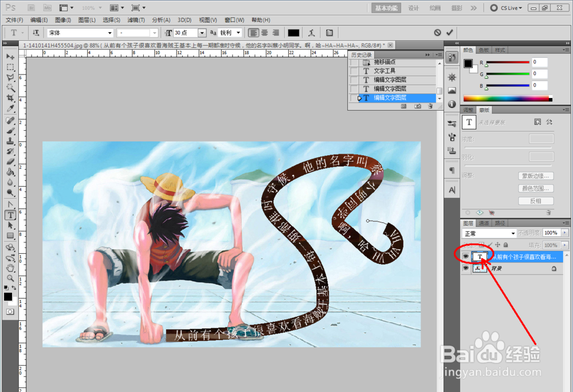Image resolution: width=573 pixels, height=392 pixels.
Task: Open the Character panel from dock
Action: (452, 190)
